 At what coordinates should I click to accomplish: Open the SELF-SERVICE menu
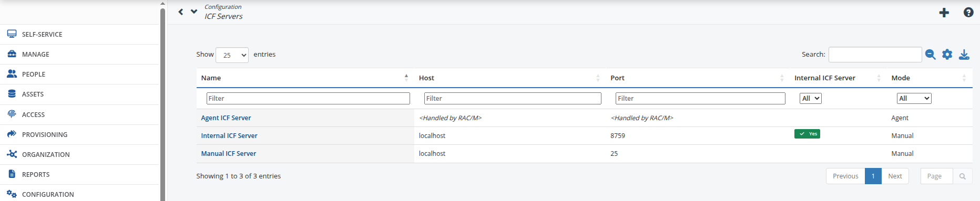pos(42,34)
